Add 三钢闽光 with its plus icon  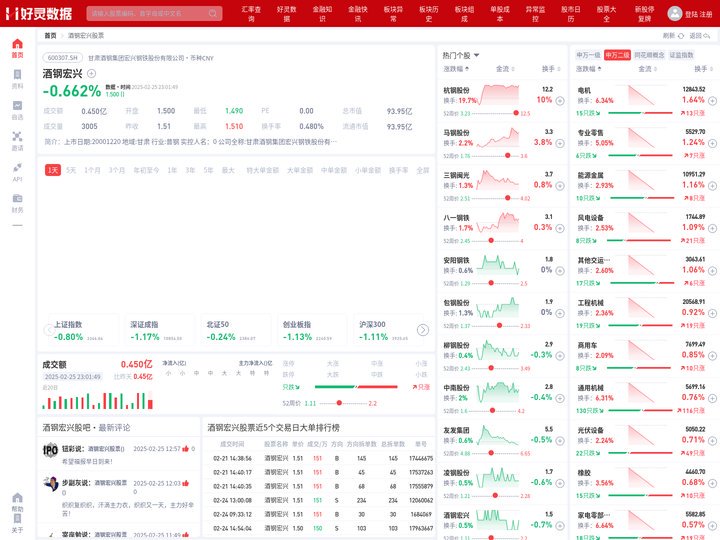(x=560, y=186)
